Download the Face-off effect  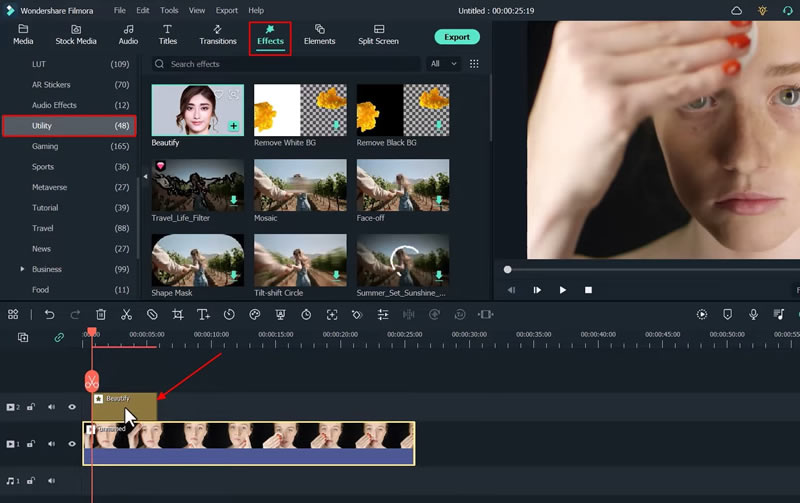click(x=438, y=200)
